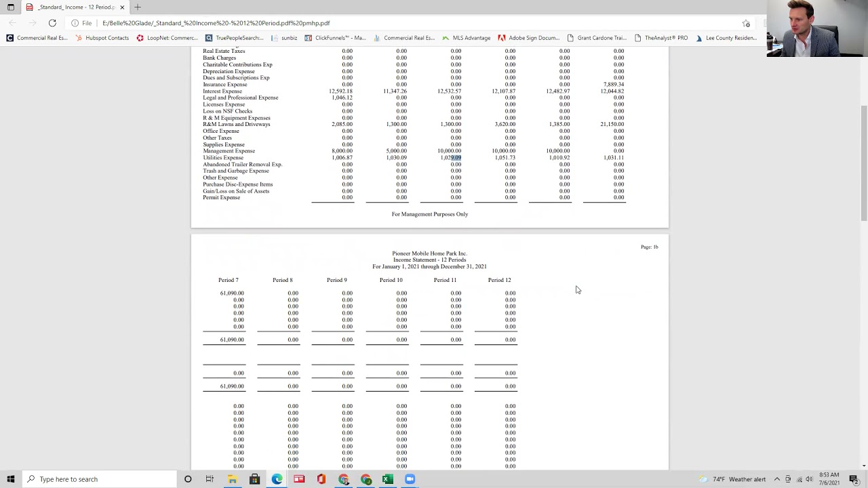Screen dimensions: 868x488
Task: Click the clock showing 8:53 AM
Action: coord(829,479)
